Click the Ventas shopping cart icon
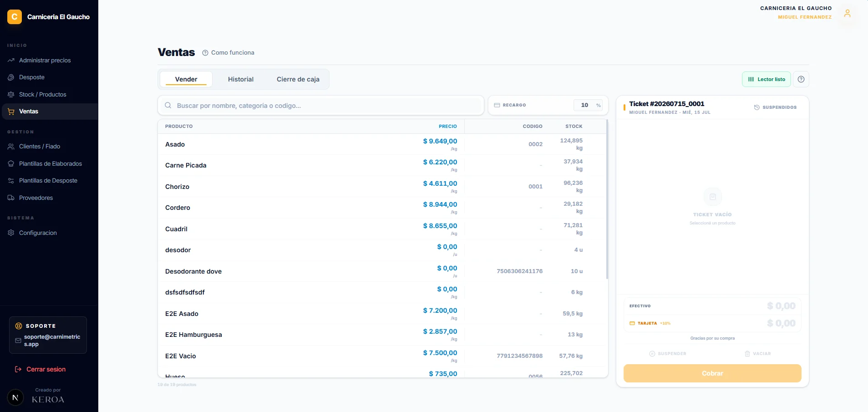Image resolution: width=868 pixels, height=412 pixels. [11, 112]
